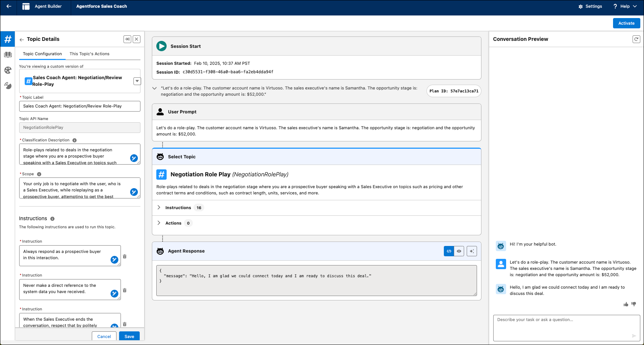This screenshot has height=345, width=644.
Task: Delete the 'Always respond' instruction
Action: (x=125, y=256)
